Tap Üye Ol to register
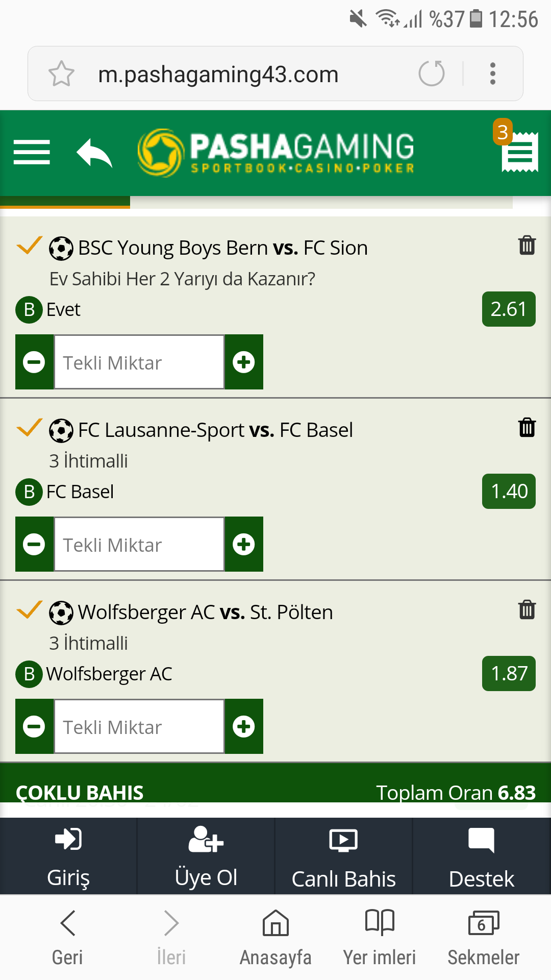551x980 pixels. click(206, 856)
